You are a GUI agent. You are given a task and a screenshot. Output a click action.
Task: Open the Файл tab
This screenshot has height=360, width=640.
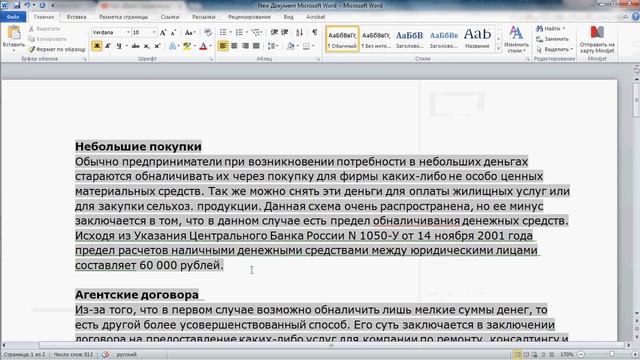[13, 17]
